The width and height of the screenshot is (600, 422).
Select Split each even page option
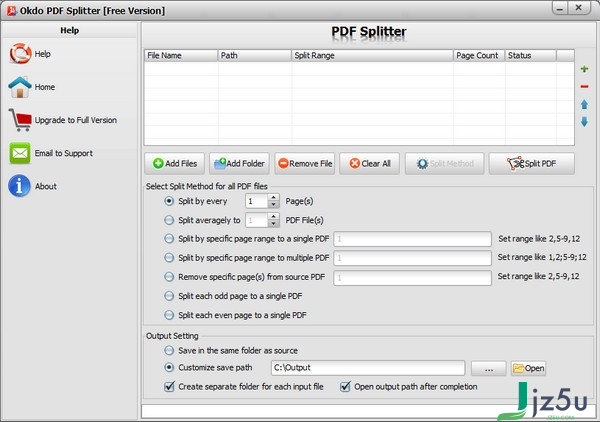(x=169, y=315)
